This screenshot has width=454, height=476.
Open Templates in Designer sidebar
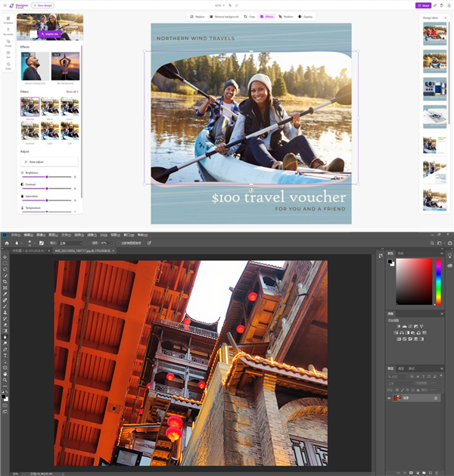[x=8, y=20]
